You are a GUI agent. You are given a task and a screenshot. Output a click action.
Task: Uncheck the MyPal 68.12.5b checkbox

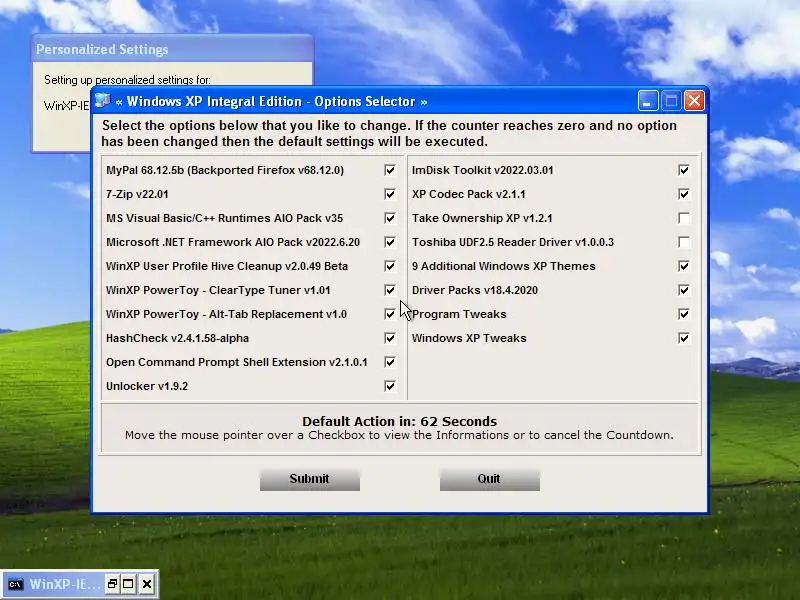tap(390, 170)
